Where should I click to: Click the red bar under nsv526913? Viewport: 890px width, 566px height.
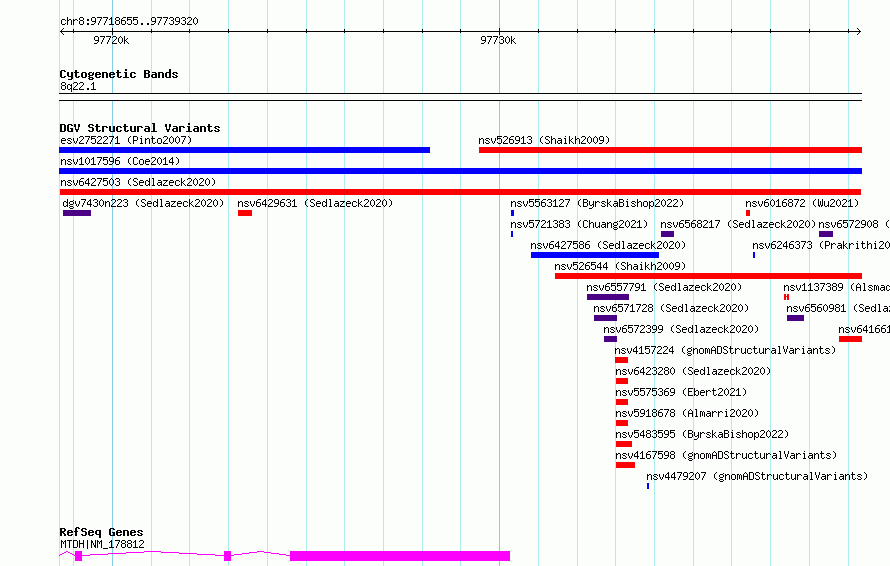point(670,150)
